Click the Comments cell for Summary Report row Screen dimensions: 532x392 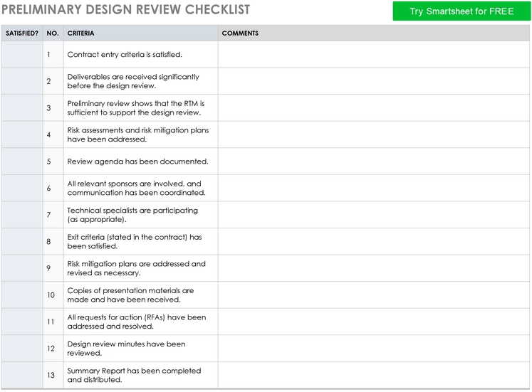[374, 375]
